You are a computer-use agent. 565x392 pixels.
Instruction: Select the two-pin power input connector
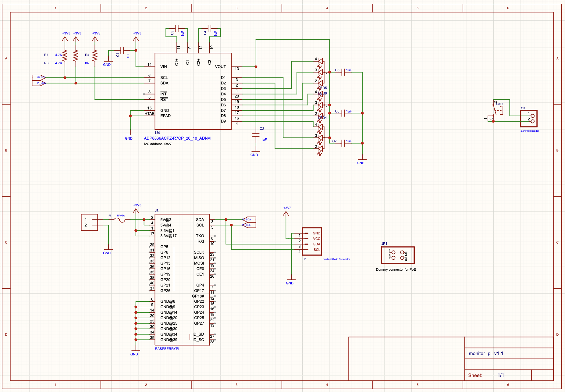coord(89,222)
